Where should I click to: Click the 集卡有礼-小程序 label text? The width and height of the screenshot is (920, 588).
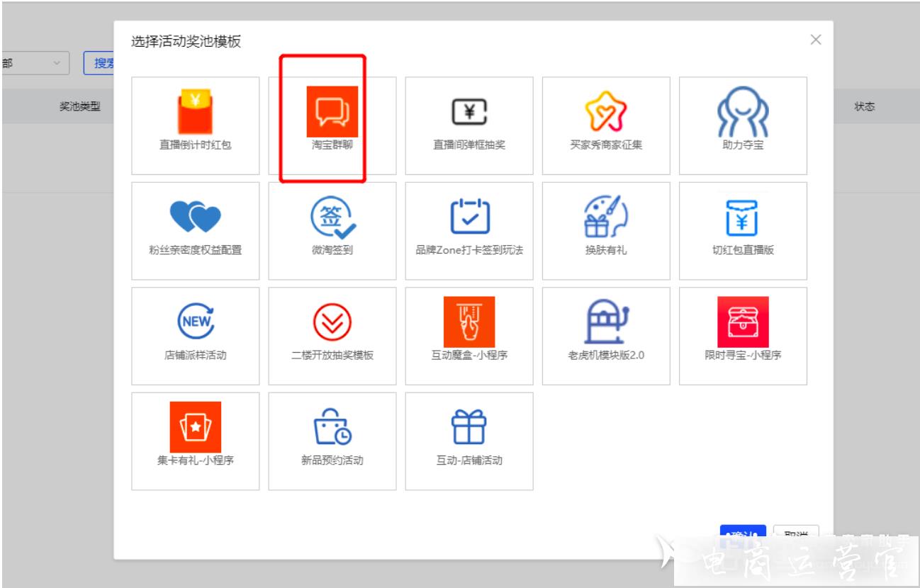point(195,460)
